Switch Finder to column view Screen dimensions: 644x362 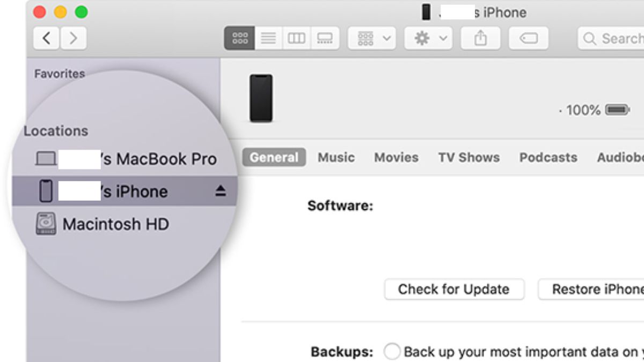pos(296,38)
